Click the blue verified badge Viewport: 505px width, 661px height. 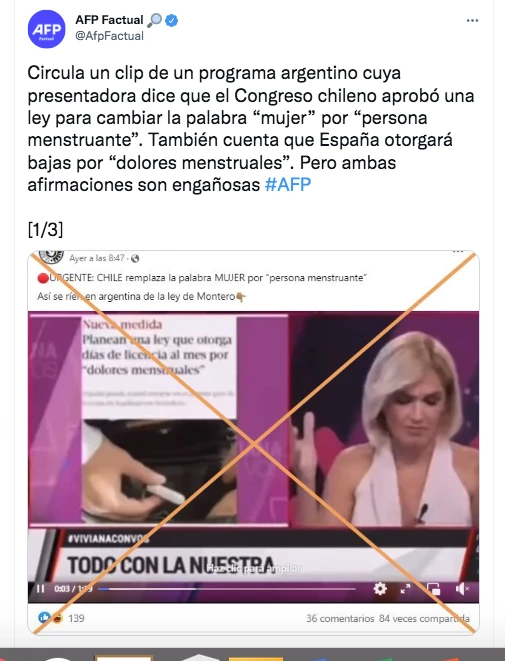click(172, 20)
